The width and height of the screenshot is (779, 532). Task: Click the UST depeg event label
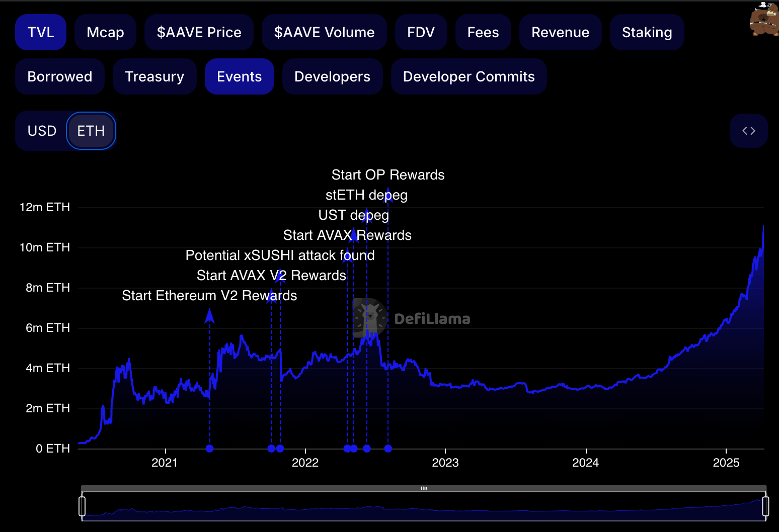[353, 215]
